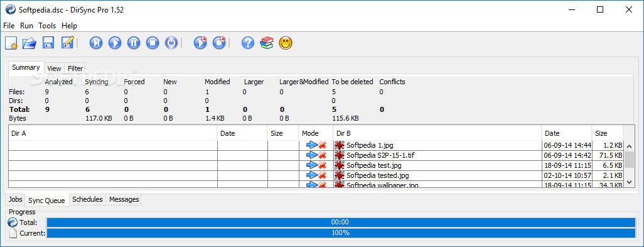The height and width of the screenshot is (247, 644).
Task: Save config using the floppy disk icon
Action: pos(48,43)
